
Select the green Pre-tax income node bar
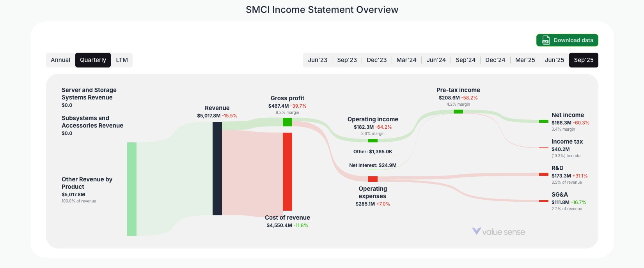(x=458, y=111)
